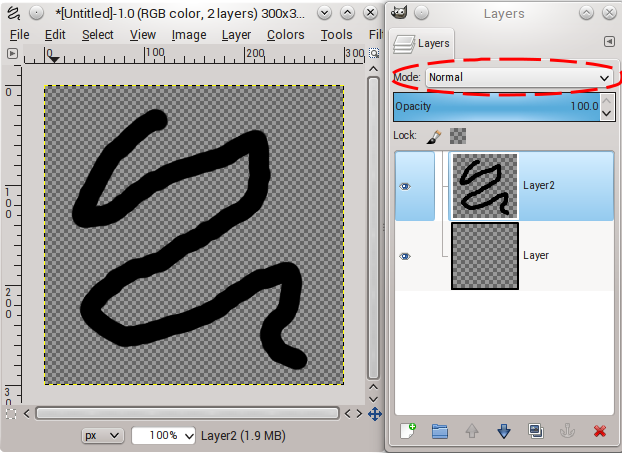
Task: Create a new layer group folder
Action: [440, 431]
